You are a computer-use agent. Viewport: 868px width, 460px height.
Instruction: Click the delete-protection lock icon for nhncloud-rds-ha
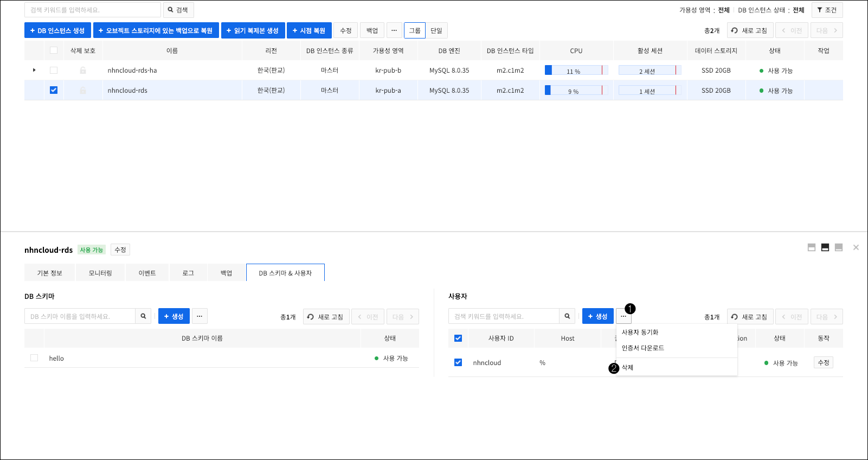tap(83, 71)
